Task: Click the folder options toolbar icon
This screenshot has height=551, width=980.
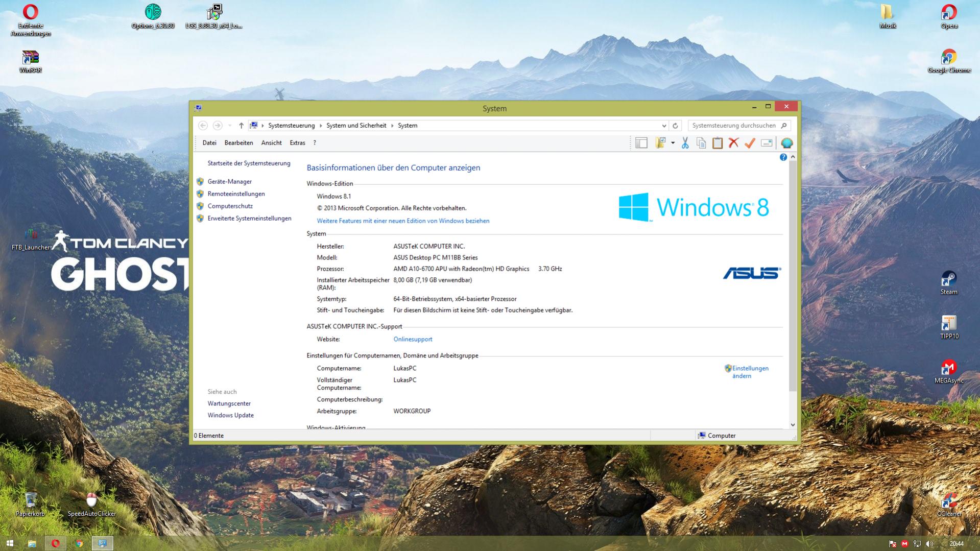Action: [660, 143]
